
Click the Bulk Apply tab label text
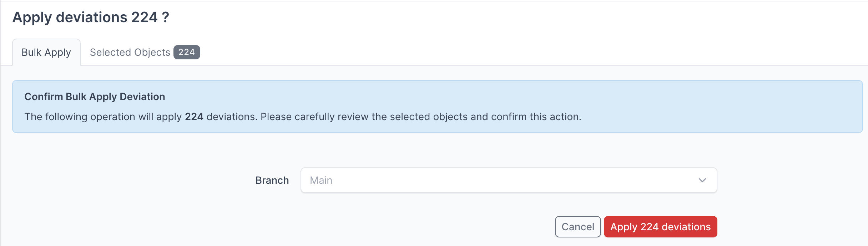[46, 53]
